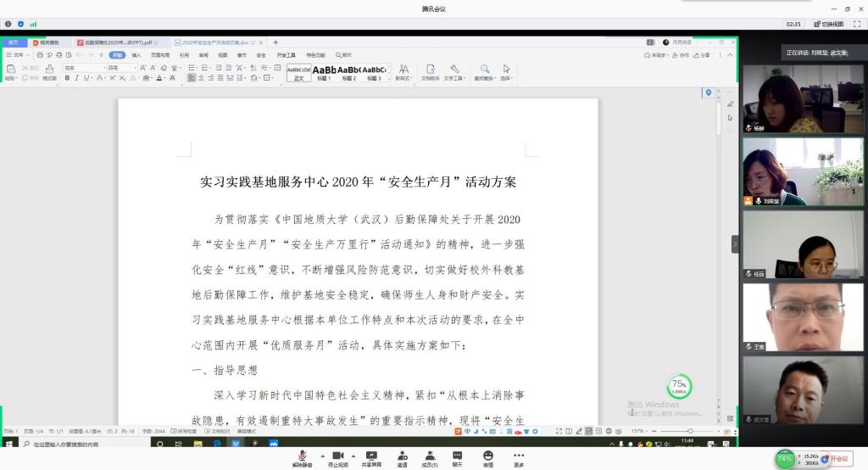Open the font size dropdown
This screenshot has width=868, height=470.
pos(132,68)
